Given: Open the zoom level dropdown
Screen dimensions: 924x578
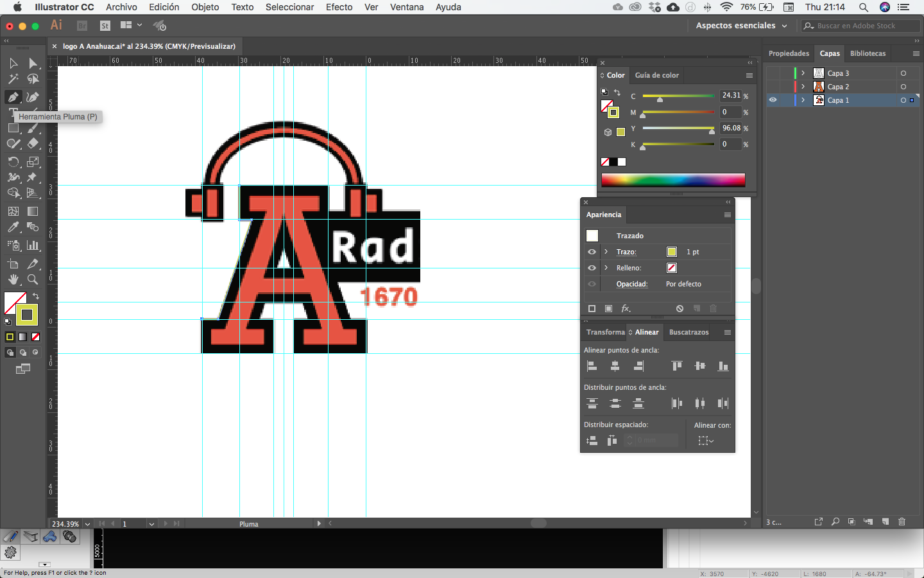Looking at the screenshot, I should point(88,524).
